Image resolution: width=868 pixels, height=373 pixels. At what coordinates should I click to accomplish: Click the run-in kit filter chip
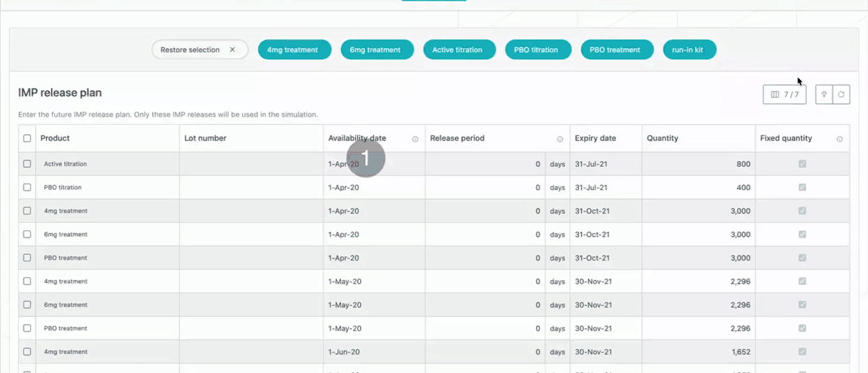pos(689,50)
